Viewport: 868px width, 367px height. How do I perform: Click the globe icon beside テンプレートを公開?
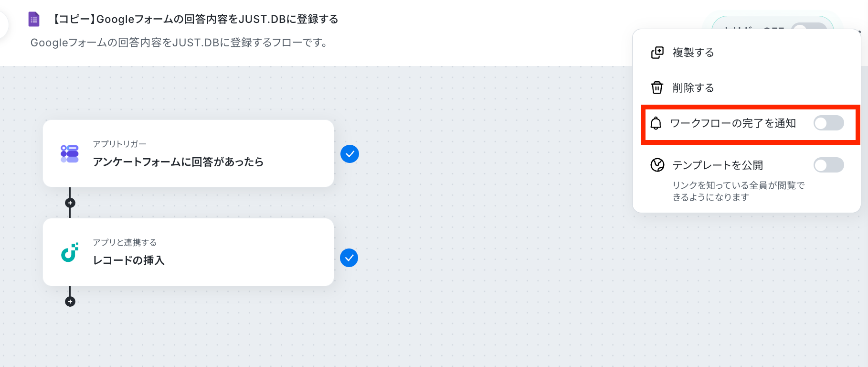pos(657,165)
